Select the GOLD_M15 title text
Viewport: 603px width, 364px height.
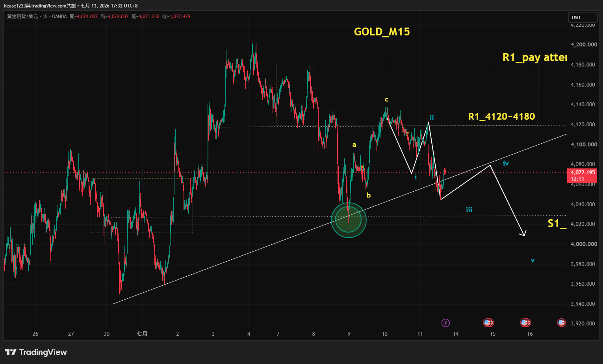tap(382, 32)
